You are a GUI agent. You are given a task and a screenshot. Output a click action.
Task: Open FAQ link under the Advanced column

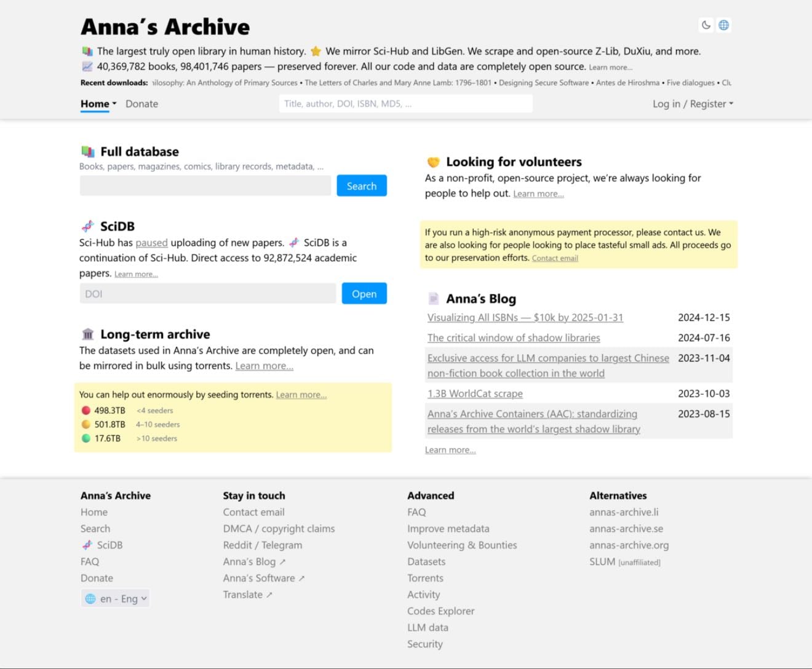pos(416,512)
